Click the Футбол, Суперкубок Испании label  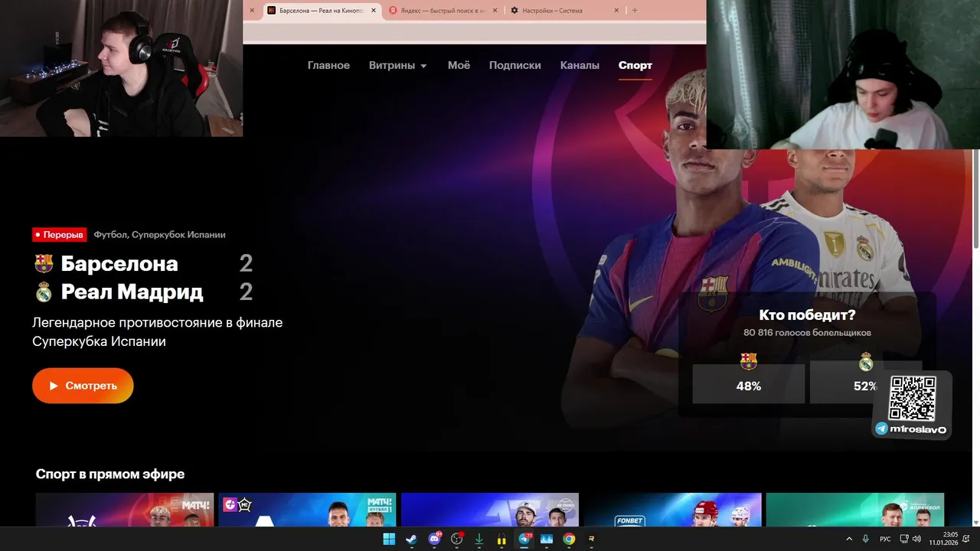click(x=159, y=235)
